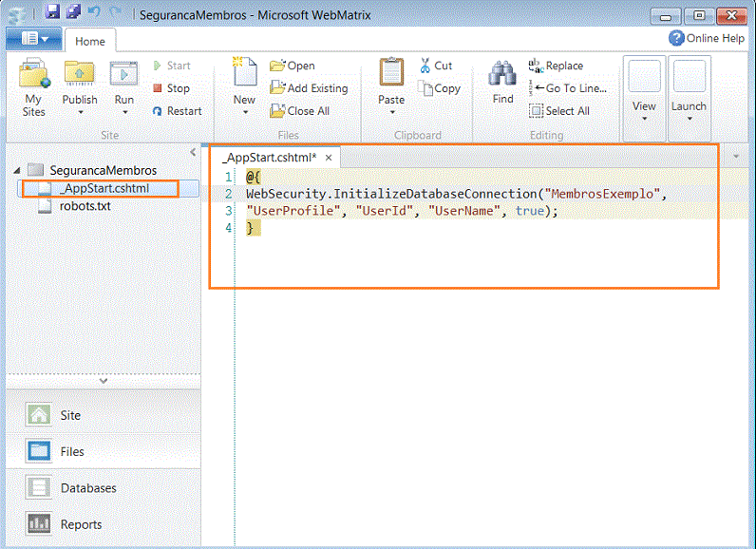Screen dimensions: 756x549
Task: Expand the Run dropdown arrow
Action: (x=124, y=112)
